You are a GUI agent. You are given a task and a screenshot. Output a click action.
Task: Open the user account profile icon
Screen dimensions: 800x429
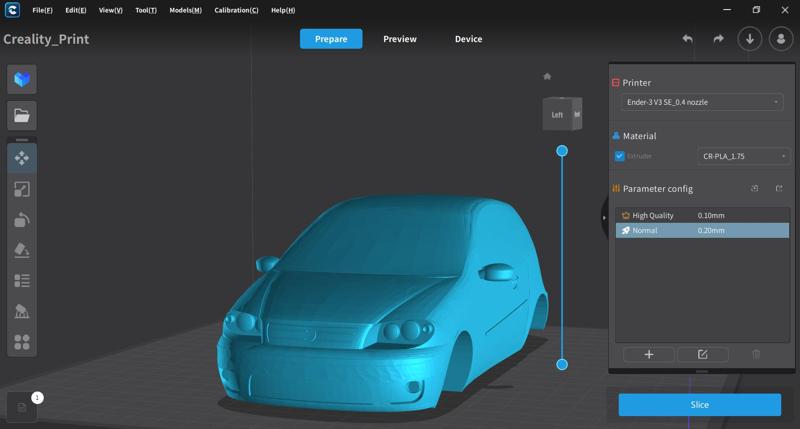(x=781, y=39)
